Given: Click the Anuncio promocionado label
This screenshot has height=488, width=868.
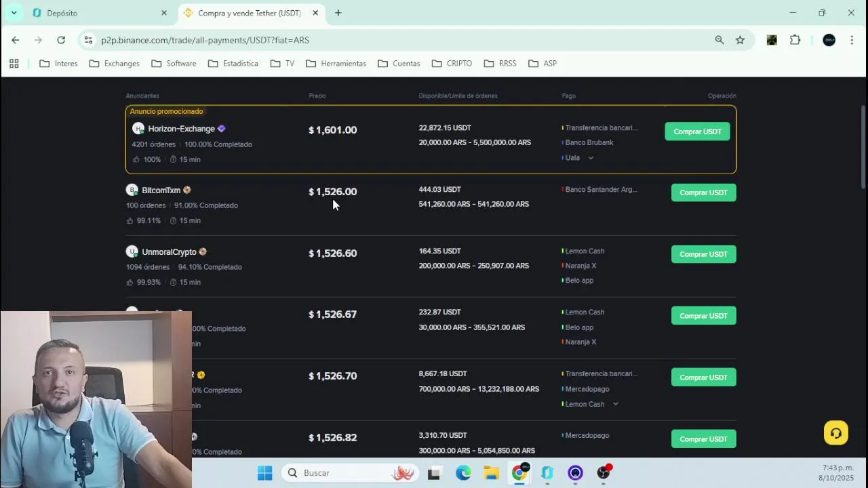Looking at the screenshot, I should click(x=166, y=111).
